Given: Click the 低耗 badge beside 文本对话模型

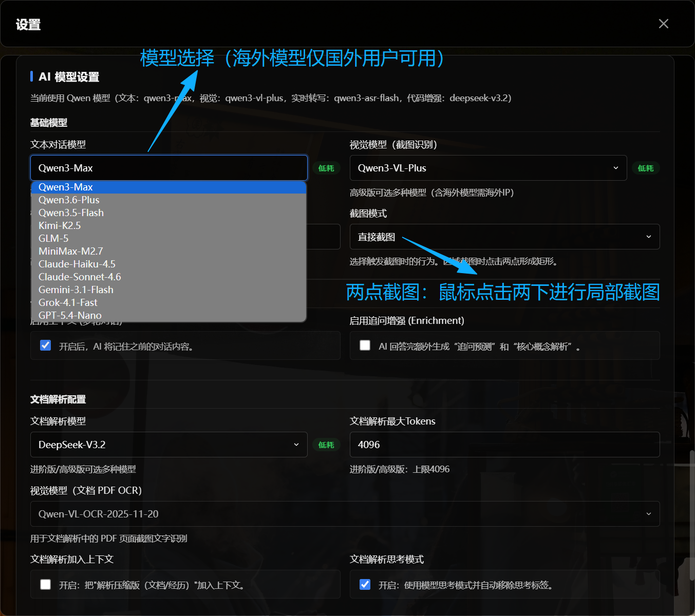Looking at the screenshot, I should tap(326, 168).
